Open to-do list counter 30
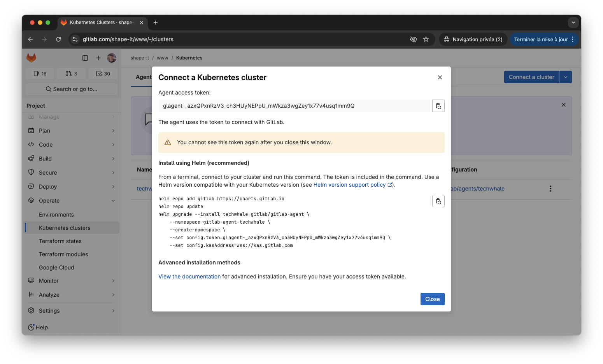 (103, 73)
